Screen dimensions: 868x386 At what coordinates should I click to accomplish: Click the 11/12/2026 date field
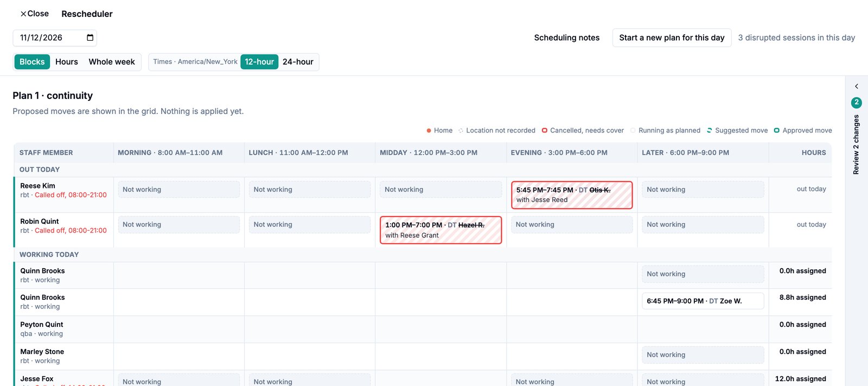click(55, 37)
